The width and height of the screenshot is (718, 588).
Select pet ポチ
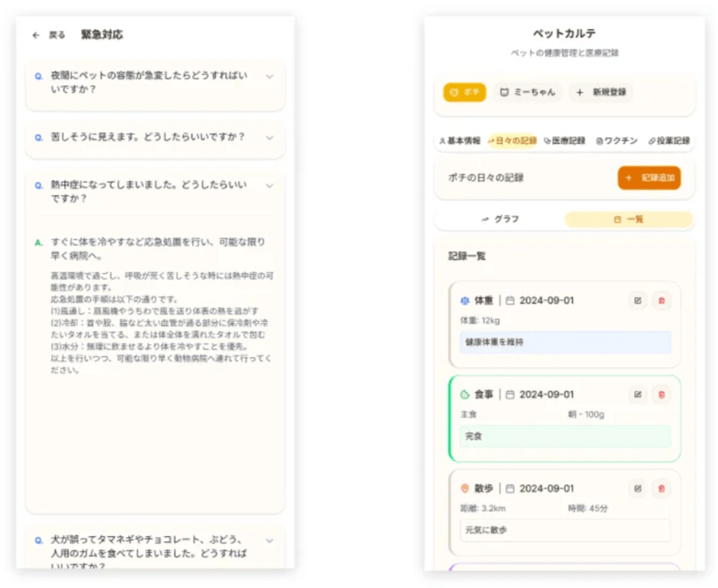[x=465, y=92]
